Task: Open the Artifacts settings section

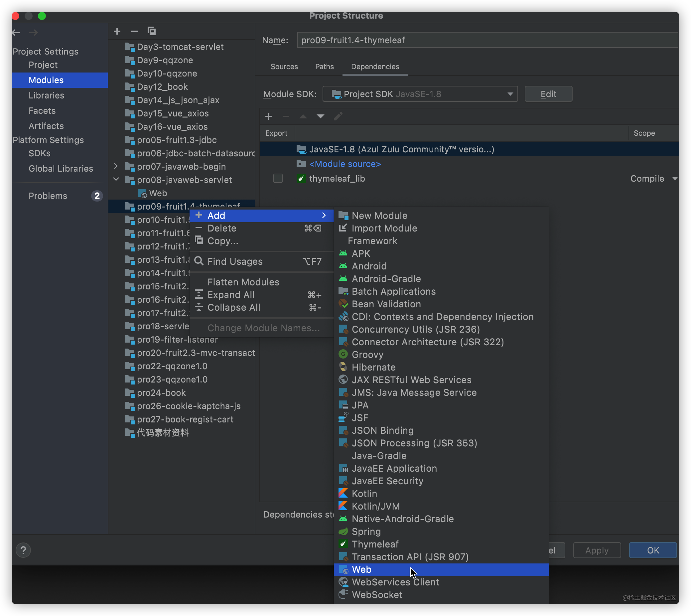Action: click(x=46, y=126)
